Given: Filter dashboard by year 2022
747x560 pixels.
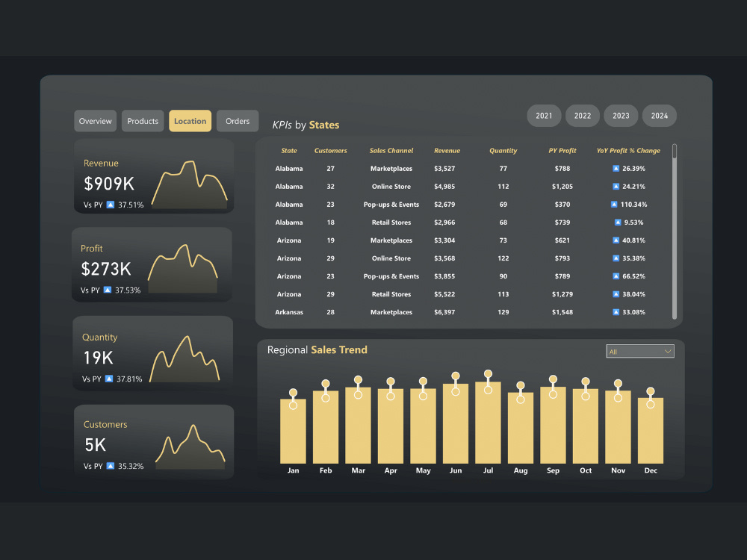Looking at the screenshot, I should click(x=582, y=116).
